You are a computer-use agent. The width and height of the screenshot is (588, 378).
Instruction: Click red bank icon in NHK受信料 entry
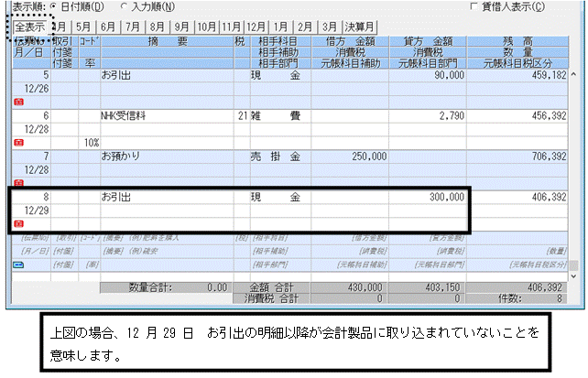click(x=18, y=143)
